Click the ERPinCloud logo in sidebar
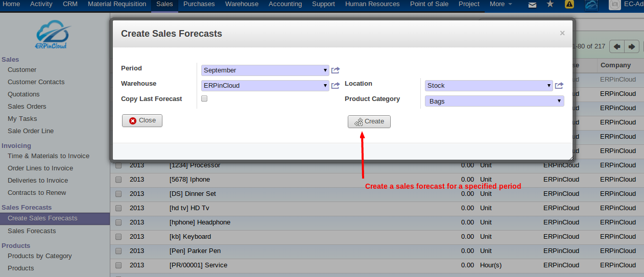The height and width of the screenshot is (277, 644). [x=52, y=35]
